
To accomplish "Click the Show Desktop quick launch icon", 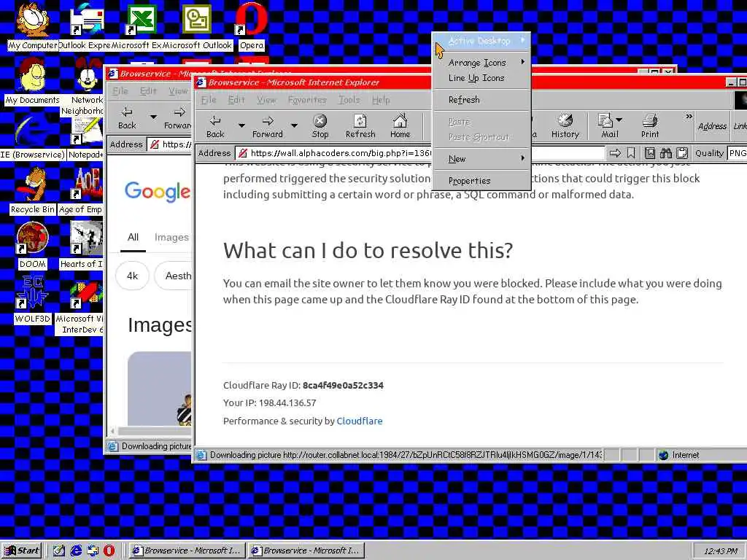I will point(59,551).
